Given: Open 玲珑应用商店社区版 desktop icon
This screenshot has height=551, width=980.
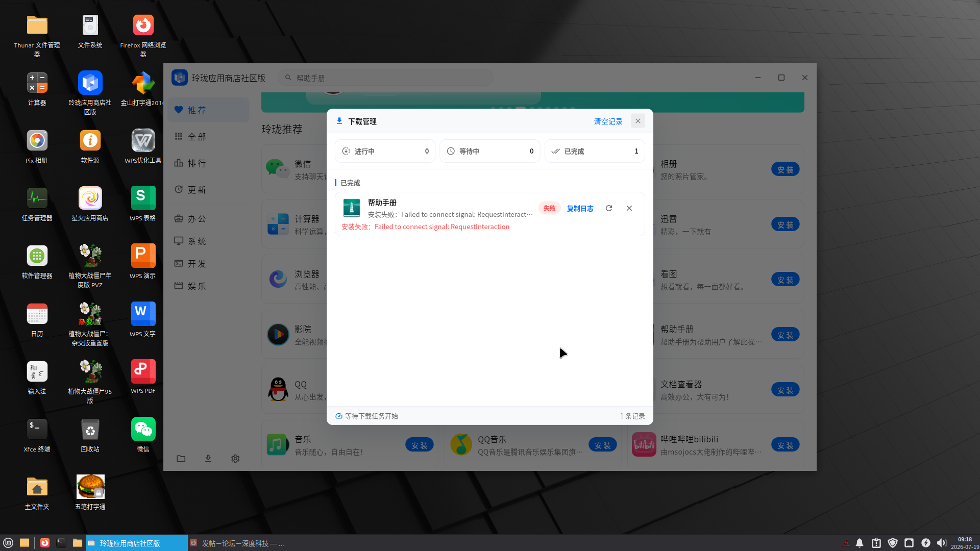Looking at the screenshot, I should click(x=90, y=93).
